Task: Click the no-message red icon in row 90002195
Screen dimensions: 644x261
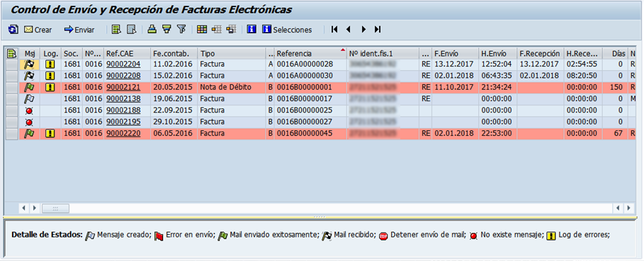Action: click(29, 122)
